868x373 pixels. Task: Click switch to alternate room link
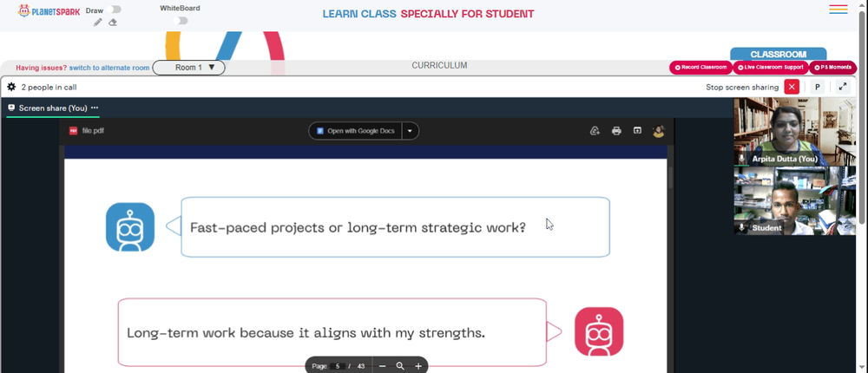pos(109,68)
